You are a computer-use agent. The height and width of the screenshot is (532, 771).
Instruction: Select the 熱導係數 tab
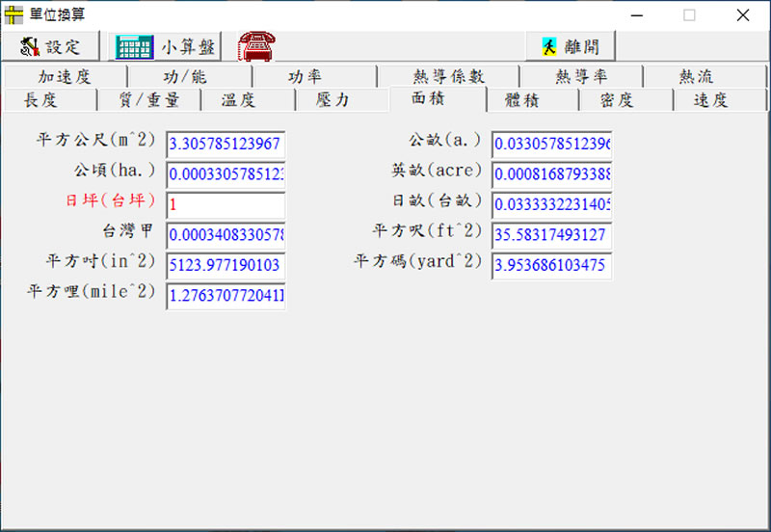click(448, 77)
